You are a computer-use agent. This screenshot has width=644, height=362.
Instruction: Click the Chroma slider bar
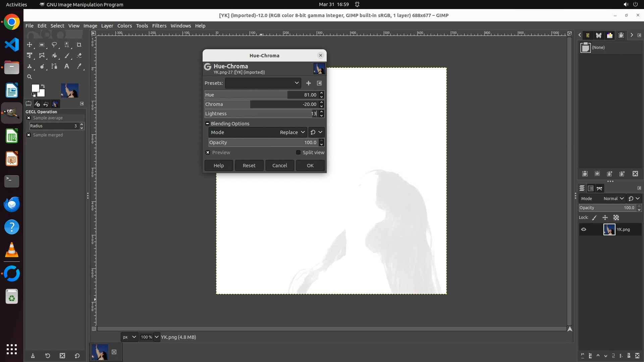262,104
